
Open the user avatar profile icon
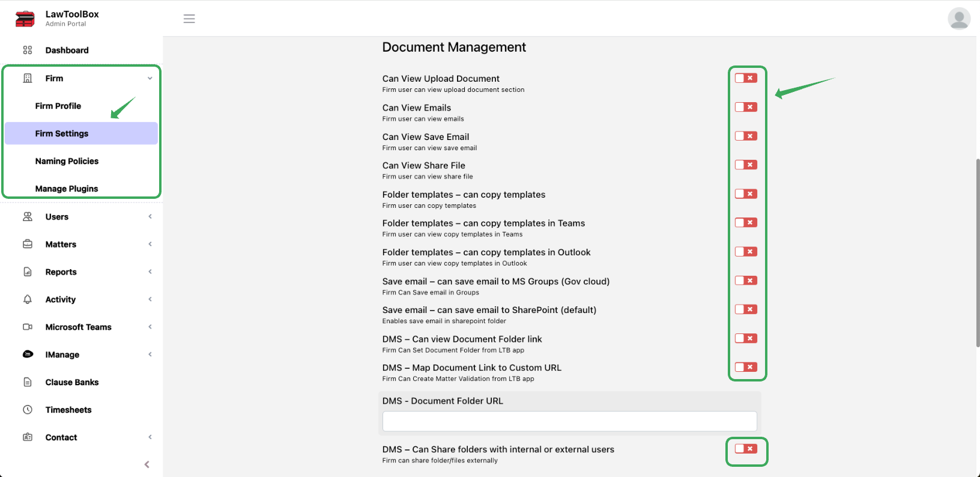[959, 19]
